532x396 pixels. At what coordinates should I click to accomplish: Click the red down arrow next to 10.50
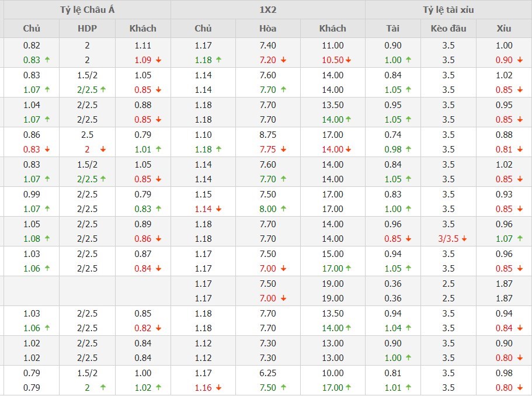[348, 60]
